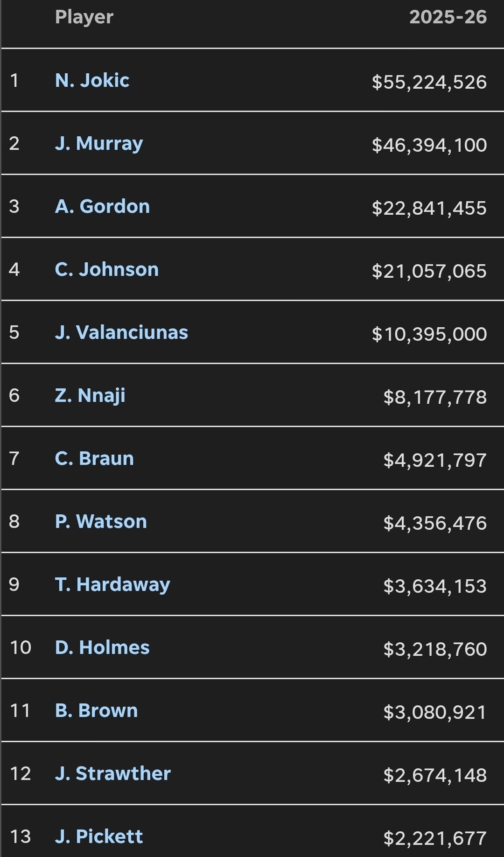The height and width of the screenshot is (857, 504).
Task: Select the $10,395,000 salary cell
Action: [429, 334]
